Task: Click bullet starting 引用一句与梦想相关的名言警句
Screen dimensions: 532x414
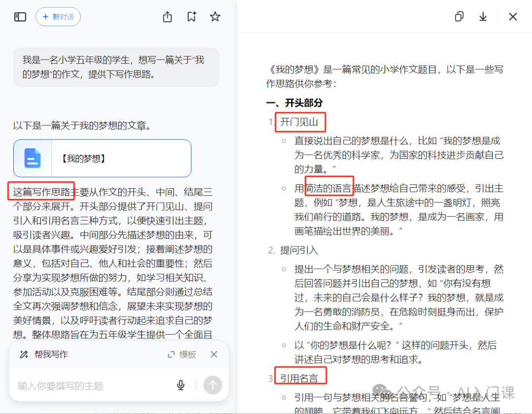Action: (x=398, y=403)
